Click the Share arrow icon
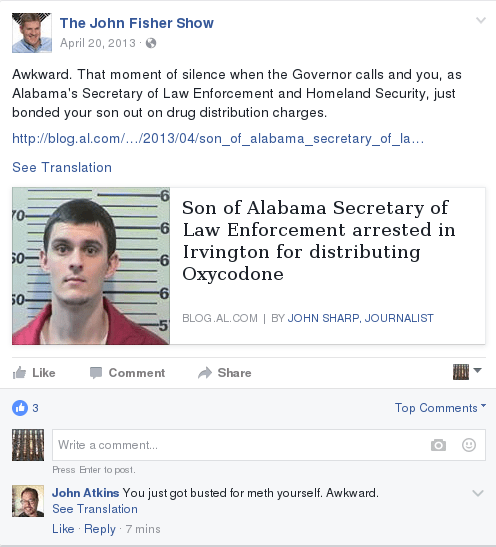Screen dimensions: 496x547 tap(205, 373)
